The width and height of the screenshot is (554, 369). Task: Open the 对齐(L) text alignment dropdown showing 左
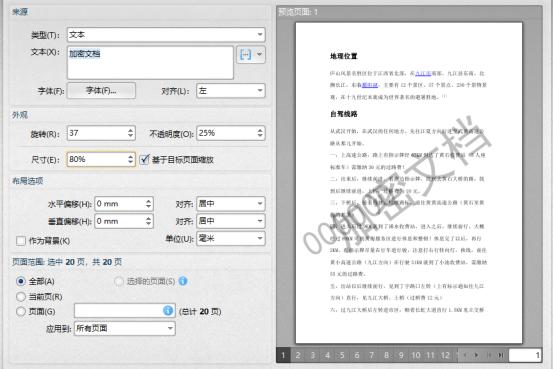[231, 91]
